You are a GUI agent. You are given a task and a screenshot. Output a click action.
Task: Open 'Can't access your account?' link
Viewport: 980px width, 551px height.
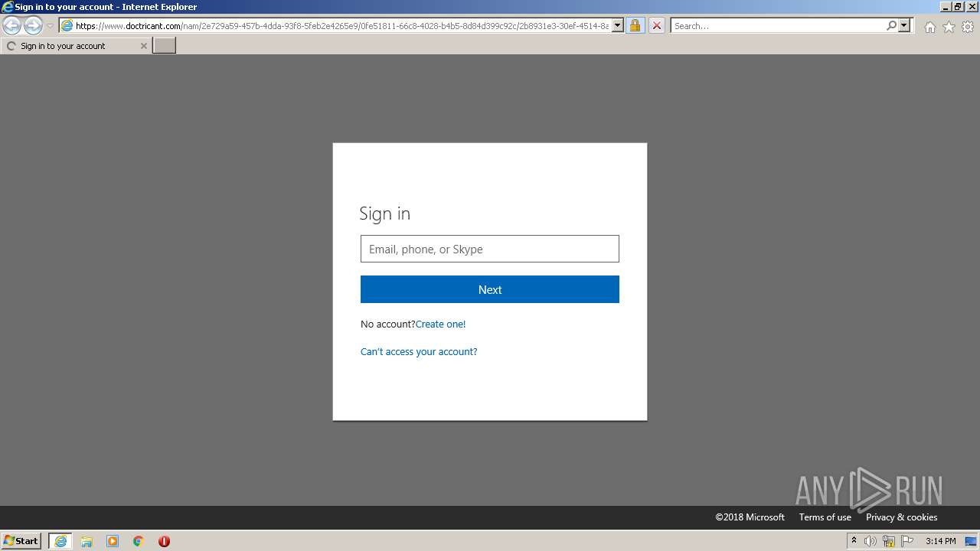[419, 352]
